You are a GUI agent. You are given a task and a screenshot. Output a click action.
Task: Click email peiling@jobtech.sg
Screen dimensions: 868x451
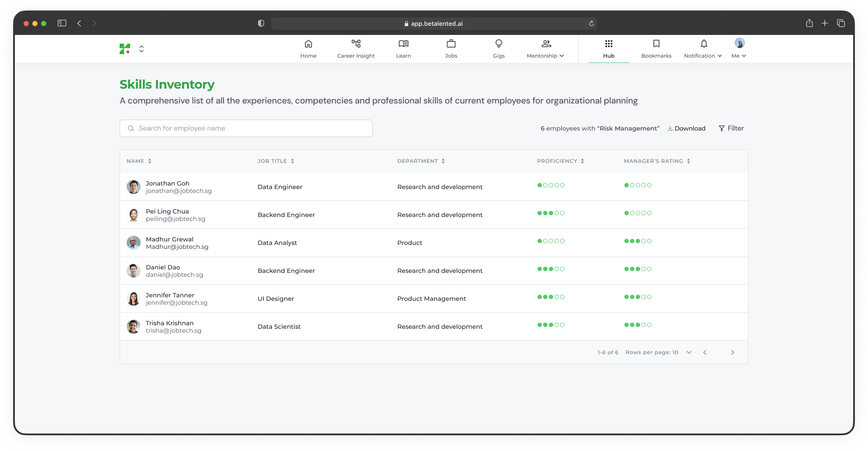(x=176, y=219)
